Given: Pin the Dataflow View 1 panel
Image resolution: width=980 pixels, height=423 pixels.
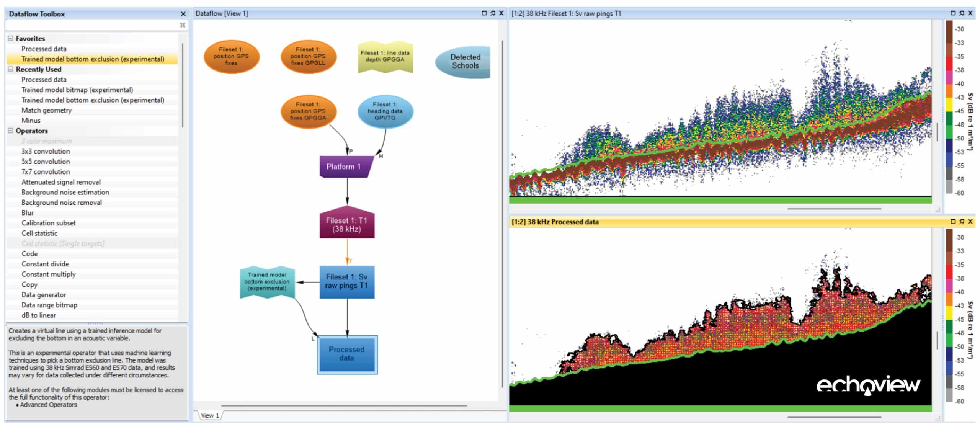Looking at the screenshot, I should (493, 13).
